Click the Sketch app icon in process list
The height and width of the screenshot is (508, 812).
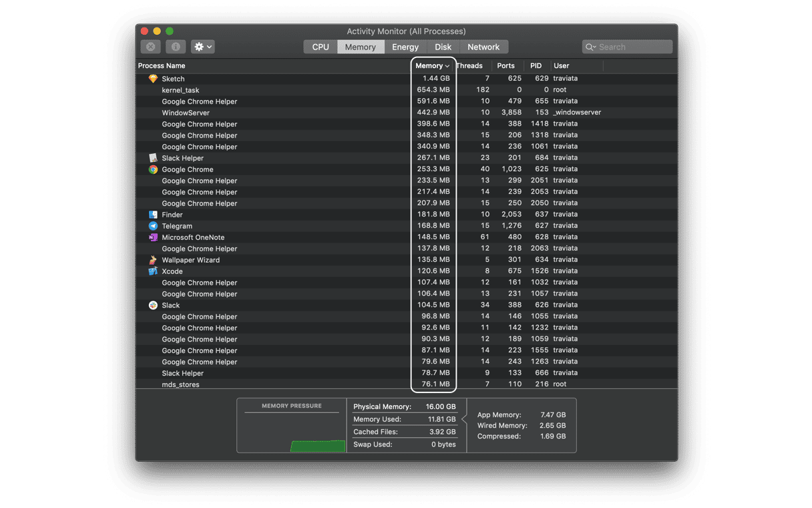(153, 79)
